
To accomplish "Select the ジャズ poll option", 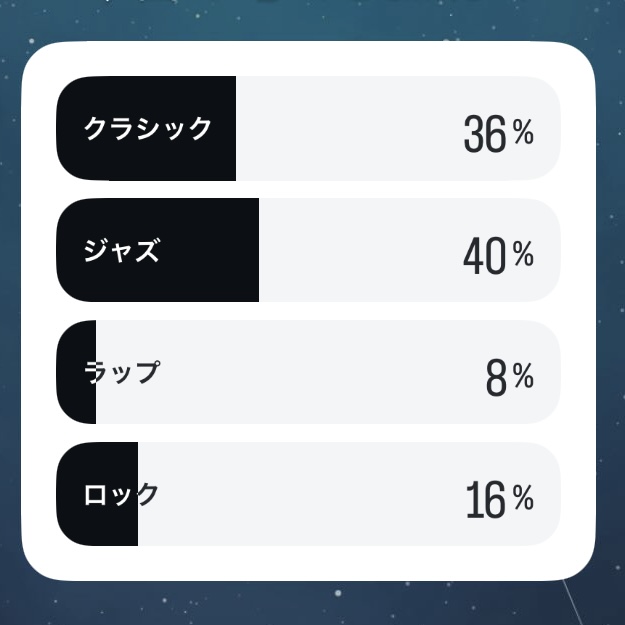I will [309, 250].
